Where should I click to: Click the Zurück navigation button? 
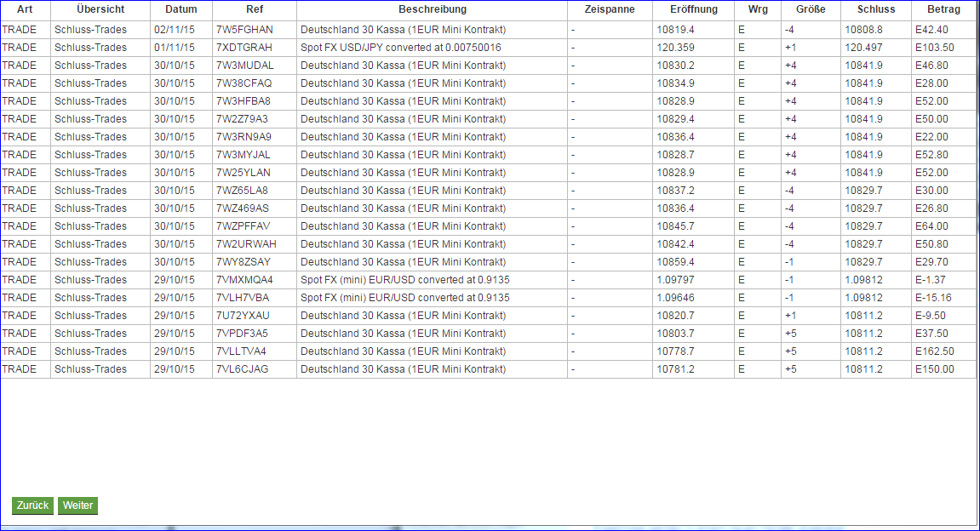pos(32,505)
